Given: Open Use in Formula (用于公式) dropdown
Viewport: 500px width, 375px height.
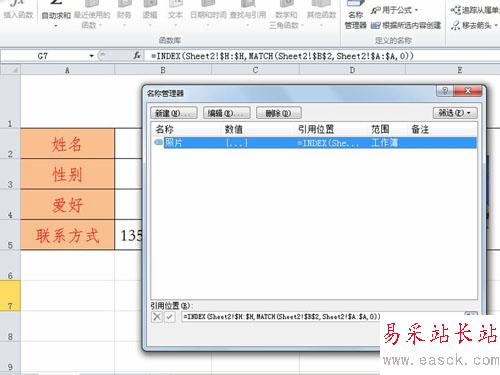Looking at the screenshot, I should (x=395, y=10).
